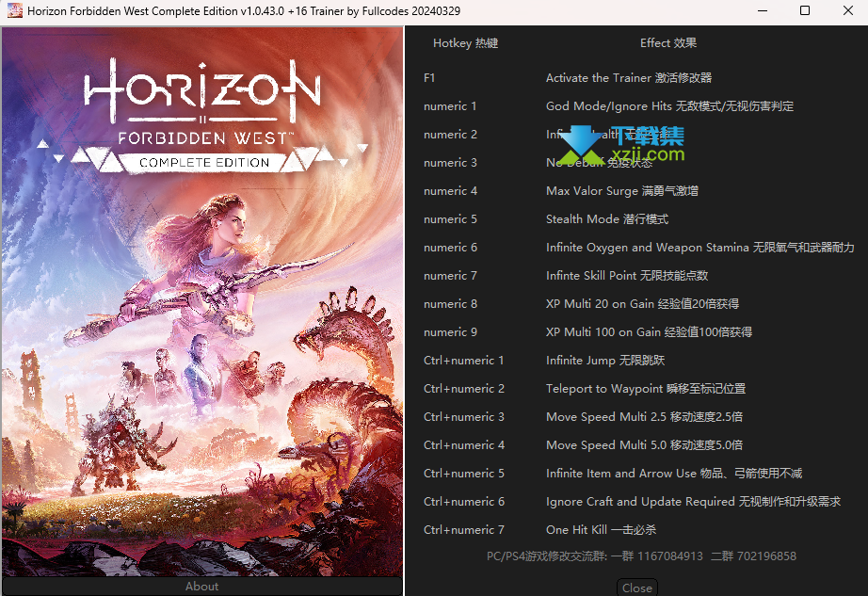868x596 pixels.
Task: Select 'Teleport to Waypoint' effect text
Action: coord(604,389)
